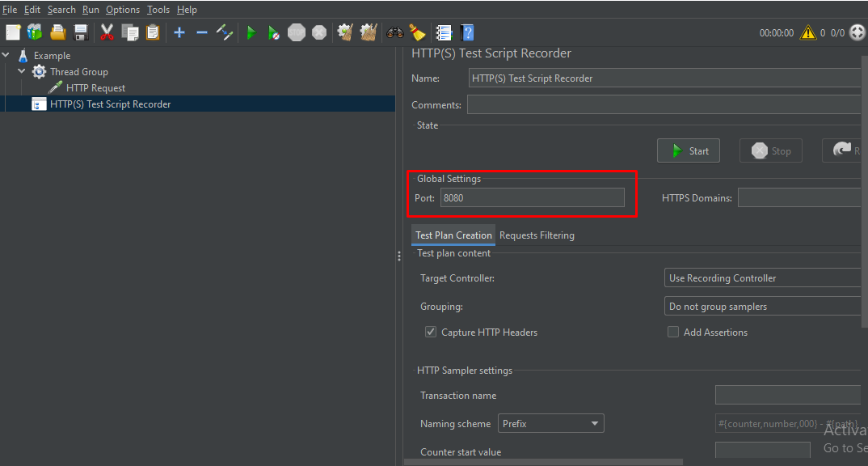
Task: Clear results using single broom gear icon
Action: click(345, 32)
